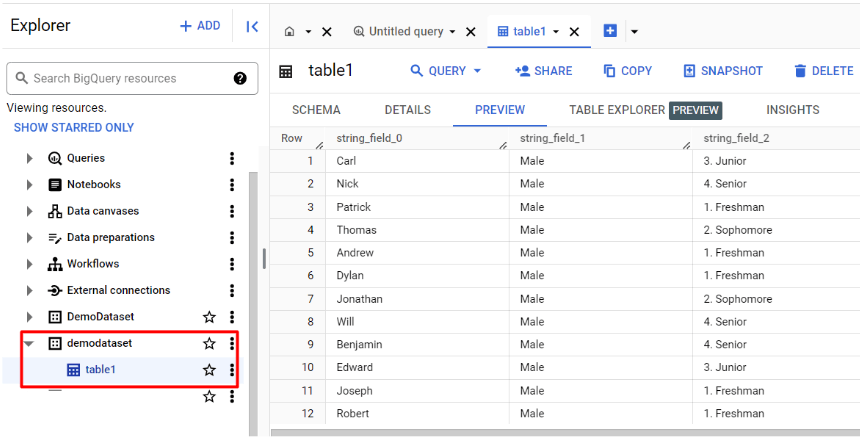Open the Workflows more-options menu
The image size is (864, 442).
pyautogui.click(x=232, y=264)
